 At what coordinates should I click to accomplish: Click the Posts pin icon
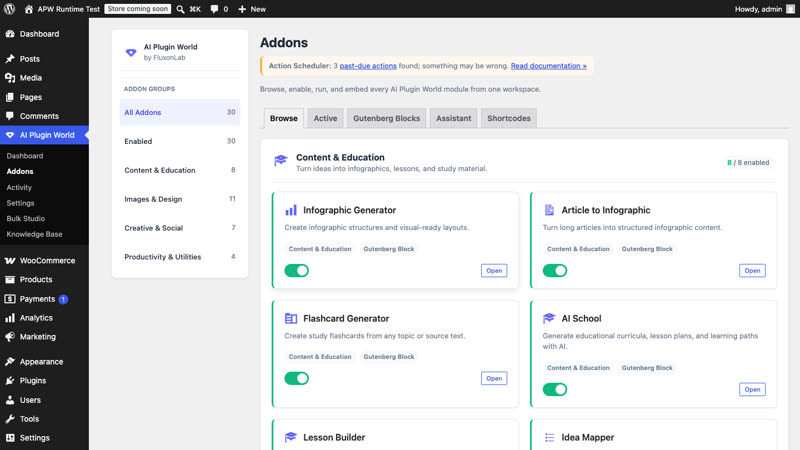coord(10,59)
